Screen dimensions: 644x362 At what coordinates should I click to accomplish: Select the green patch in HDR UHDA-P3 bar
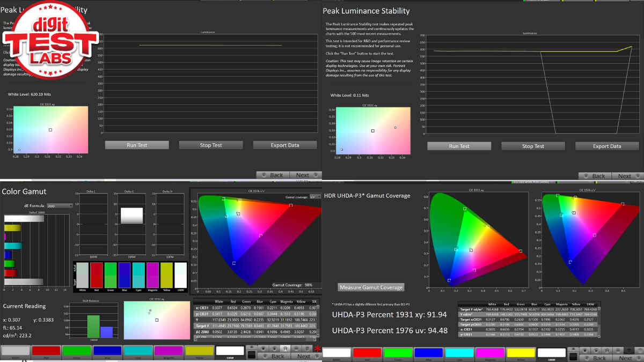399,353
